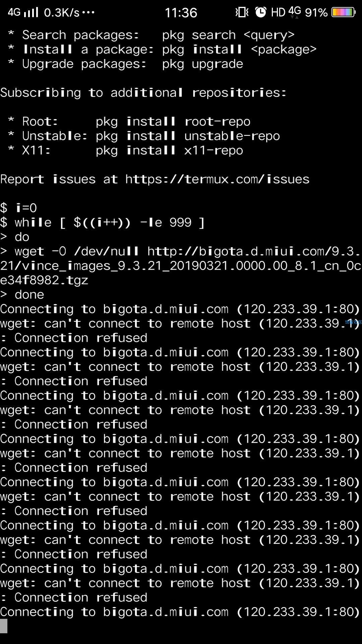The height and width of the screenshot is (644, 362).
Task: Tap the alarm clock status icon
Action: click(260, 12)
